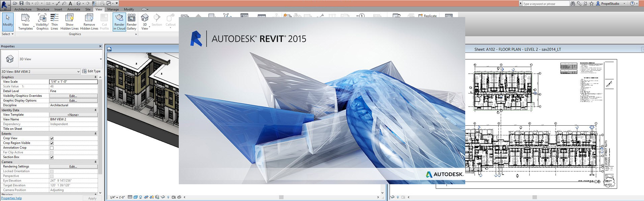Click Edit for Rendering Settings
Image resolution: width=644 pixels, height=201 pixels.
tap(73, 166)
